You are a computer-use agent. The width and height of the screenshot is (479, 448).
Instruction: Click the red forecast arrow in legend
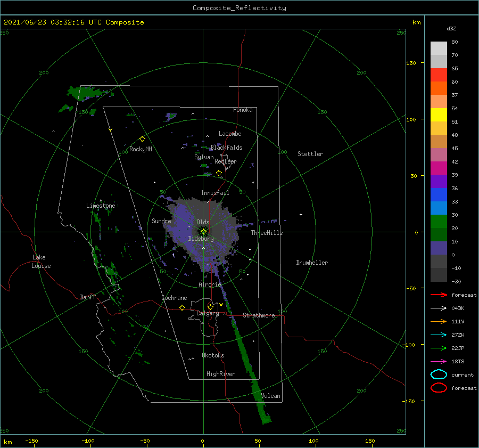(x=439, y=295)
